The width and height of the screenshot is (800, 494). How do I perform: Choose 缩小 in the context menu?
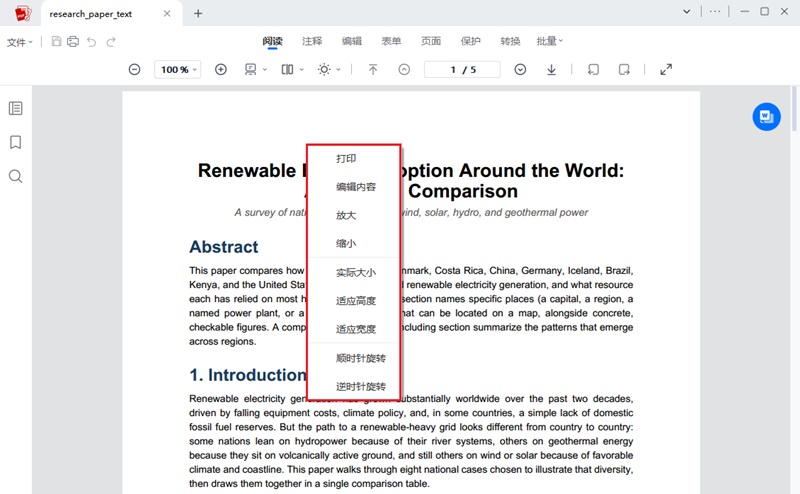354,243
